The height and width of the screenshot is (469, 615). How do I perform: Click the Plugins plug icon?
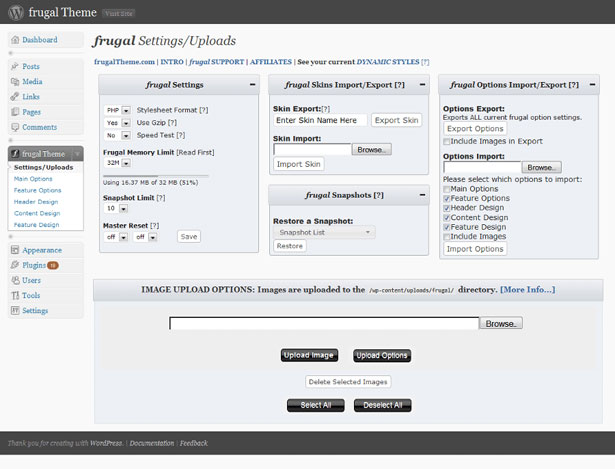(x=15, y=265)
